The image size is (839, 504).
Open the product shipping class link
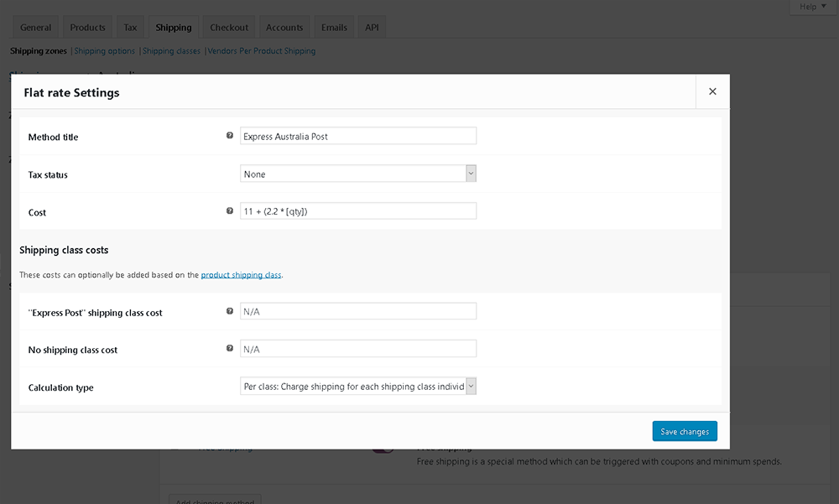pos(241,274)
